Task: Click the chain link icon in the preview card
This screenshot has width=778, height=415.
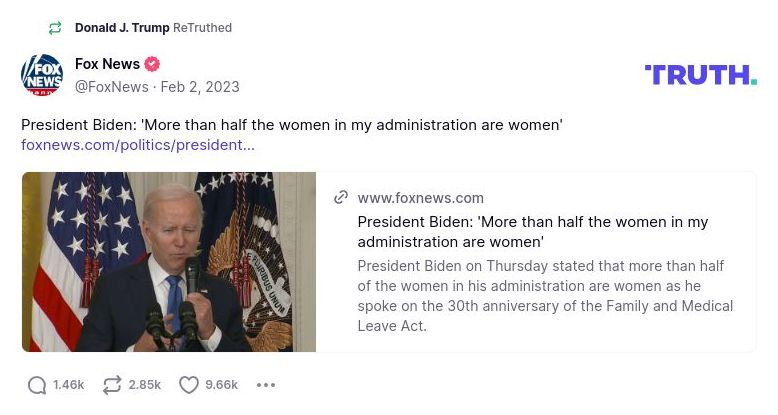Action: point(341,197)
